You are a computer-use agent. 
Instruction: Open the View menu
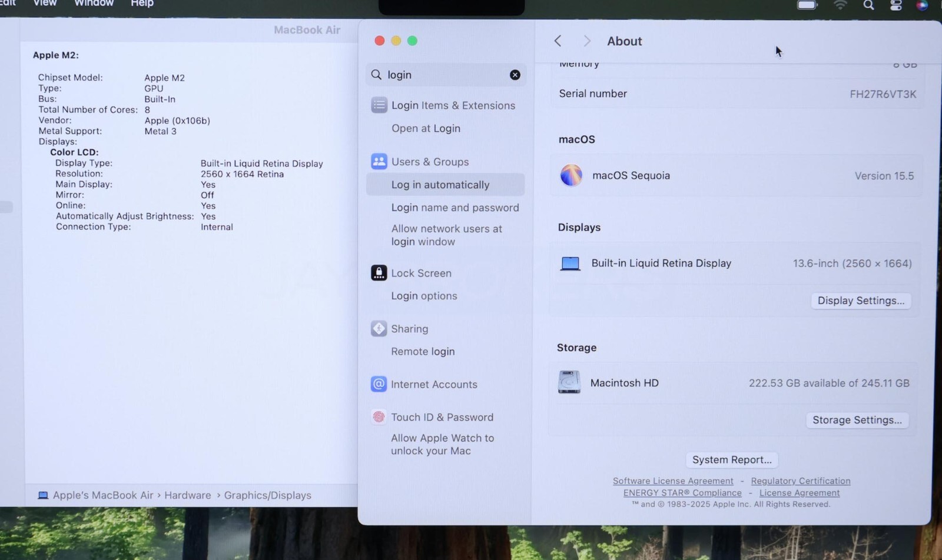tap(45, 4)
